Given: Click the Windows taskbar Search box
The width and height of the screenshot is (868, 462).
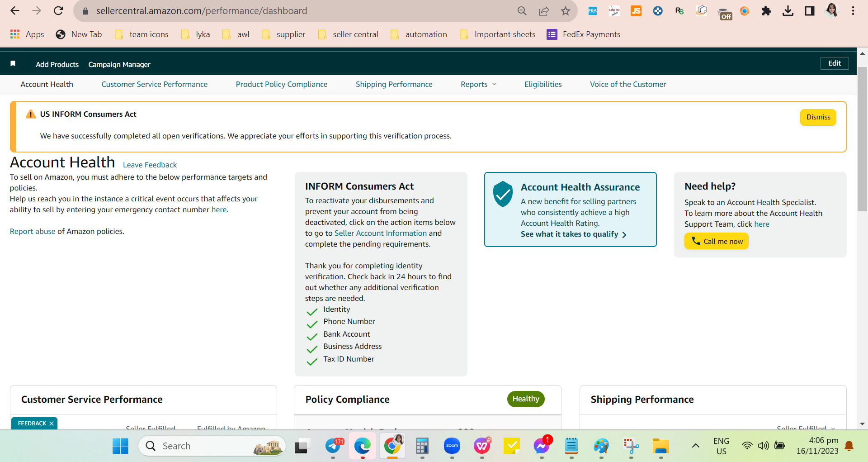Looking at the screenshot, I should tap(212, 446).
